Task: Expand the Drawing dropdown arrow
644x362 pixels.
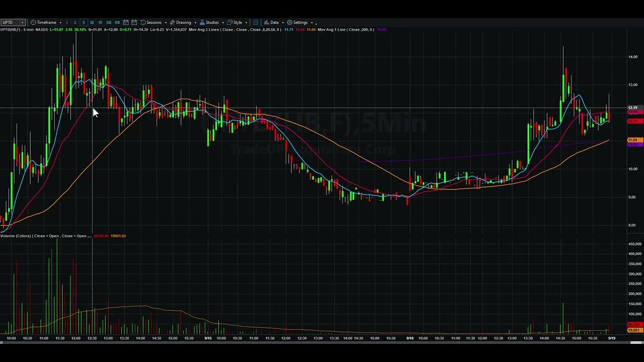Action: pos(196,23)
